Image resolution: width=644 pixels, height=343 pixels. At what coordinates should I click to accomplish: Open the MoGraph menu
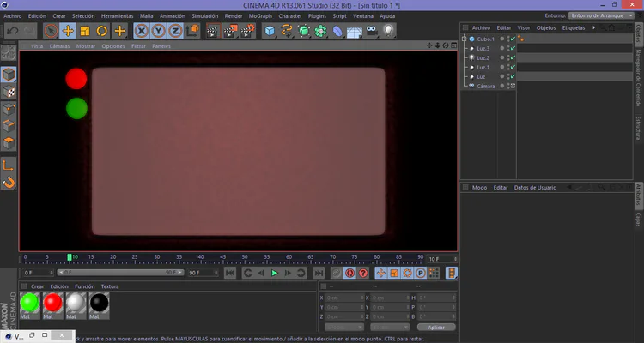[260, 16]
